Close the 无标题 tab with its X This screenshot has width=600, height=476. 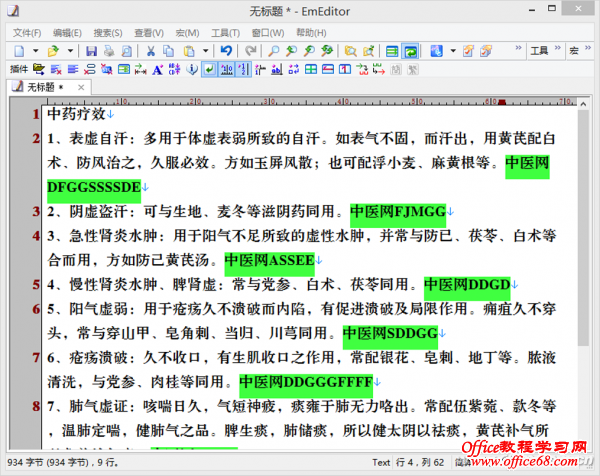(x=81, y=87)
